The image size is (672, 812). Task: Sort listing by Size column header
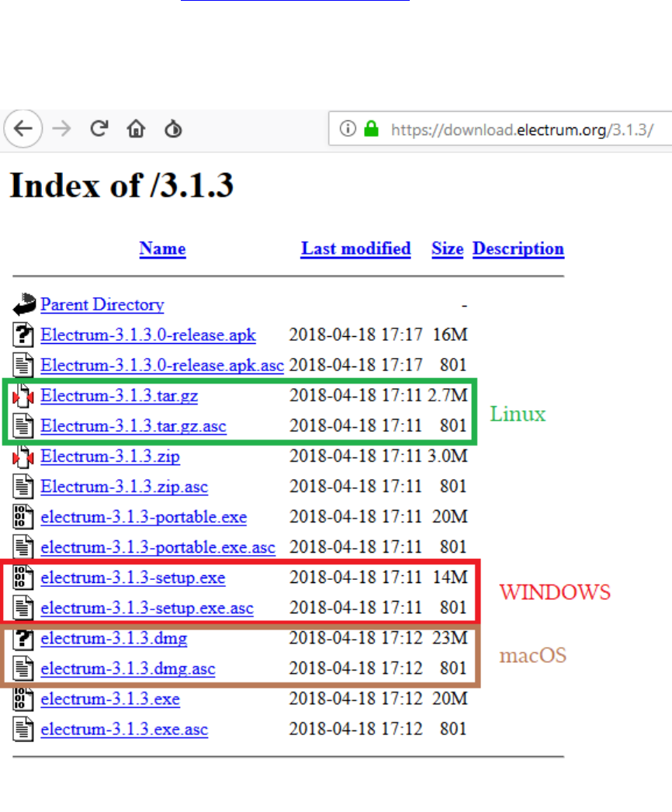447,248
